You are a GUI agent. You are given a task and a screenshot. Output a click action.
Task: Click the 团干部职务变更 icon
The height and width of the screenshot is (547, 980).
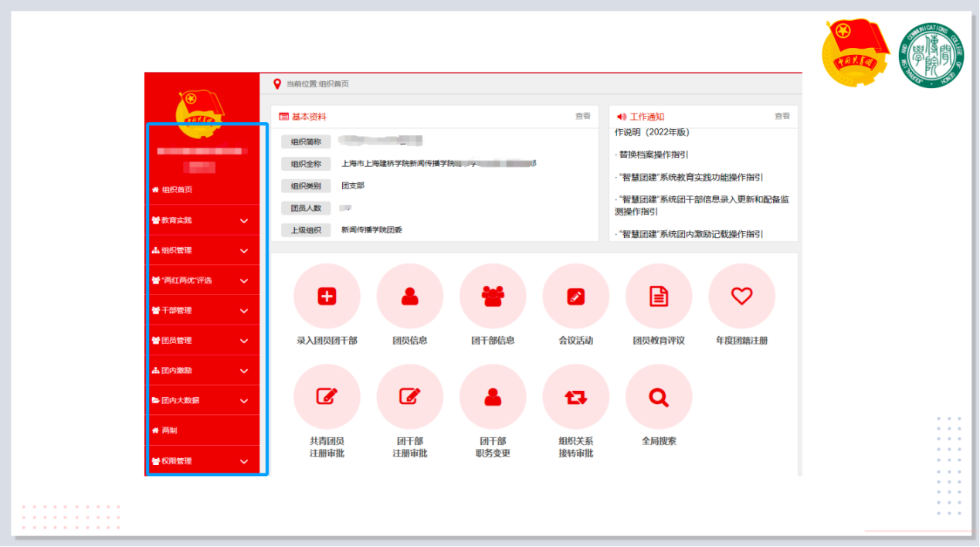click(493, 397)
